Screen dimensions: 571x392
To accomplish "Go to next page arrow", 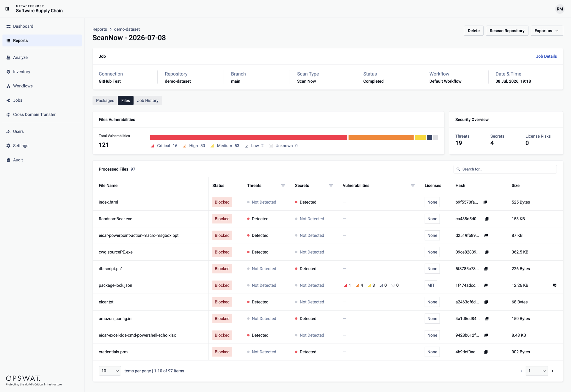I will pyautogui.click(x=553, y=371).
